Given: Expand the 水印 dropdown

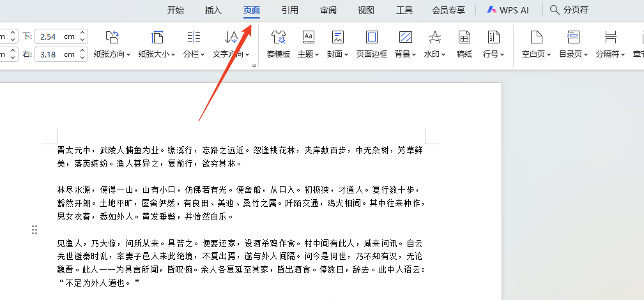Looking at the screenshot, I should click(443, 54).
